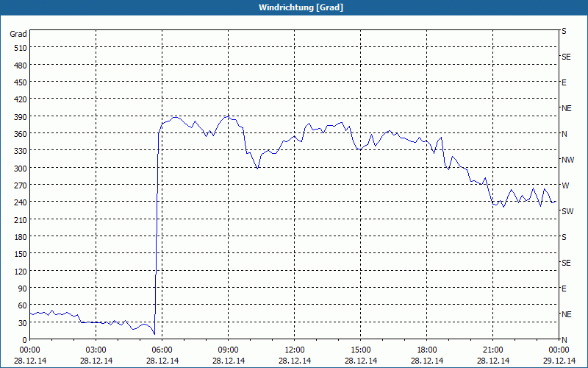The width and height of the screenshot is (588, 368).
Task: Click the SW compass label
Action: pos(567,211)
